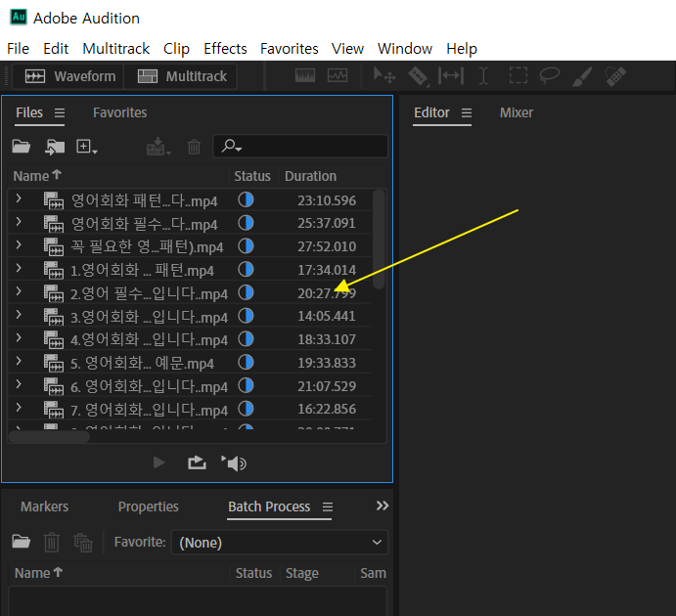Click trash icon in Files panel
676x616 pixels.
194,147
